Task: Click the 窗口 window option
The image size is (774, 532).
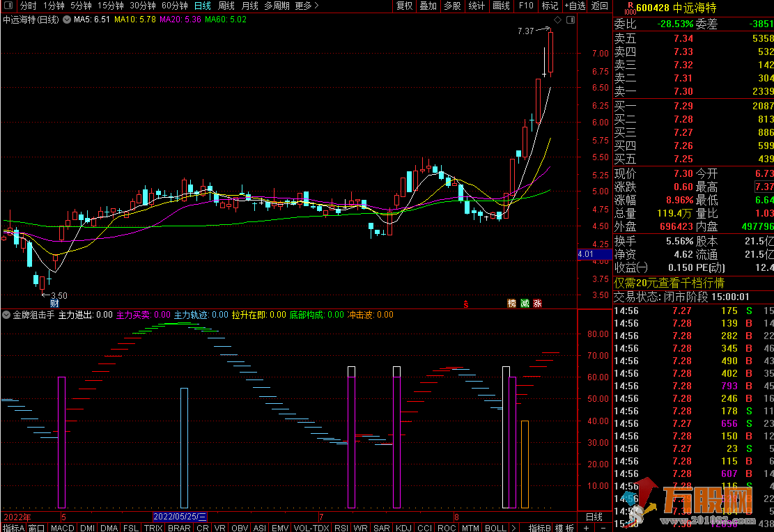Action: click(x=36, y=528)
